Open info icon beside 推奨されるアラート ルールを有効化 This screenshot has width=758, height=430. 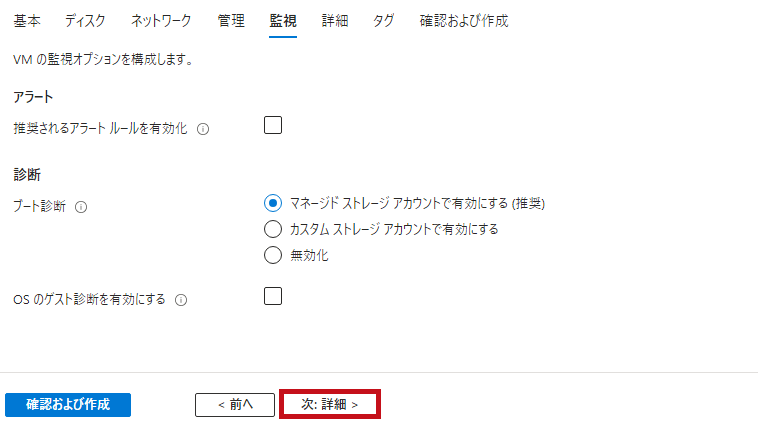coord(203,129)
